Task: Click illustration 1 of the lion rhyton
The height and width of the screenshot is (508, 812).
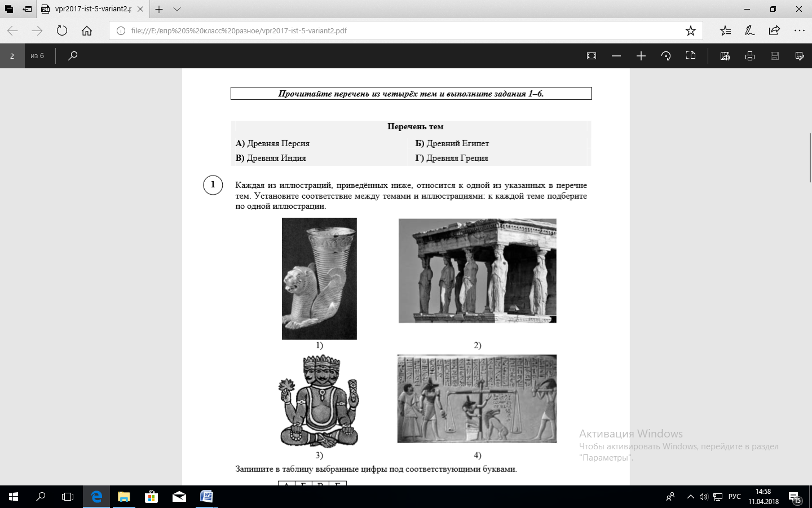Action: 319,279
